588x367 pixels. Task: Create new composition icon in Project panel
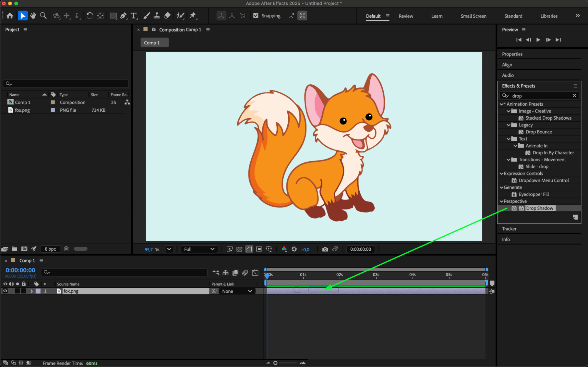pos(24,249)
